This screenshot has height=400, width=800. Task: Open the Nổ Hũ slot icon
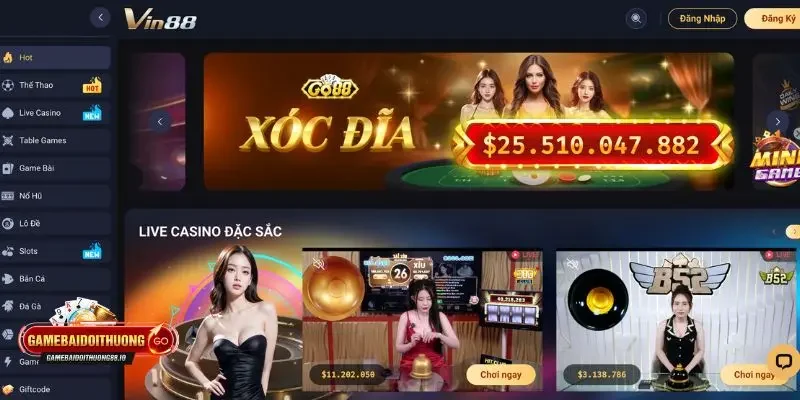tap(8, 196)
